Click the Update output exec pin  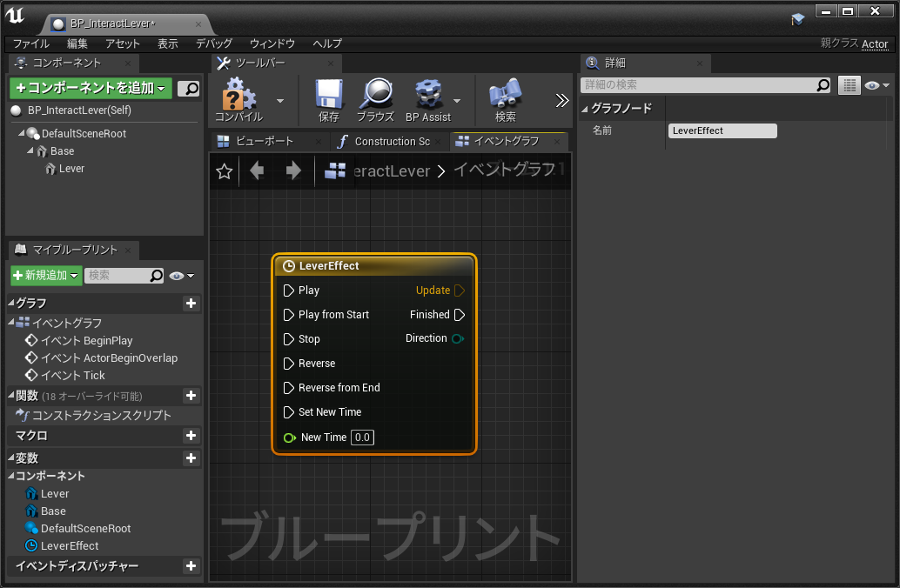460,291
